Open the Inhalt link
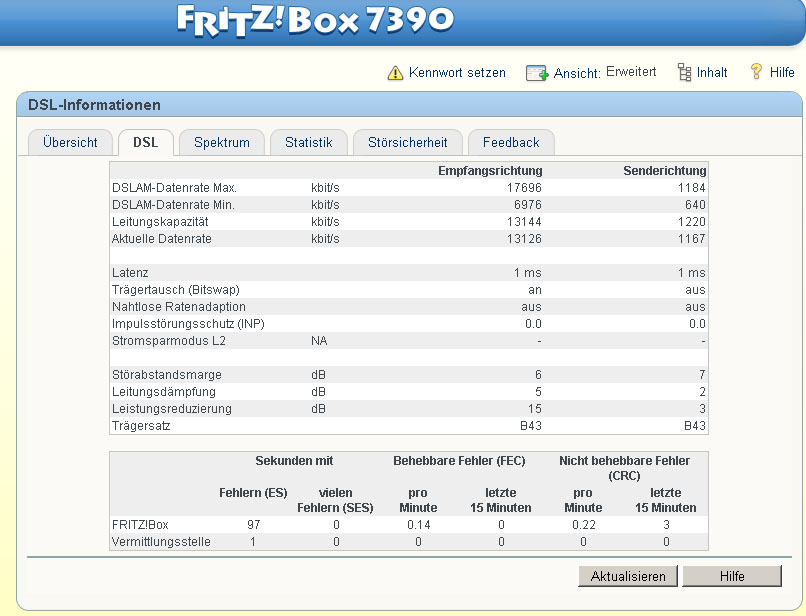 (711, 73)
